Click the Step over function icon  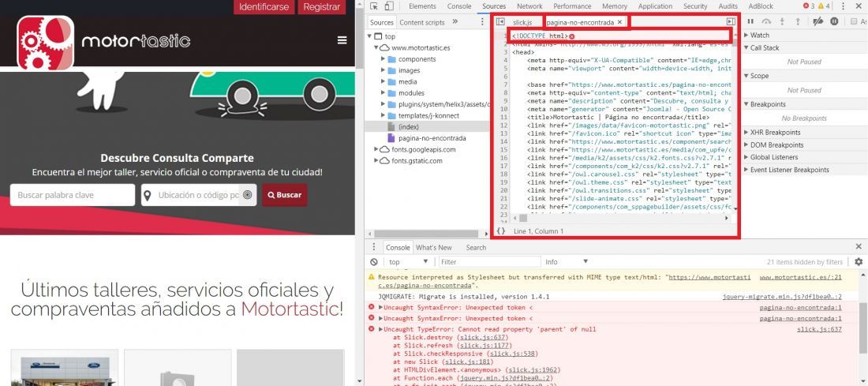tap(766, 21)
